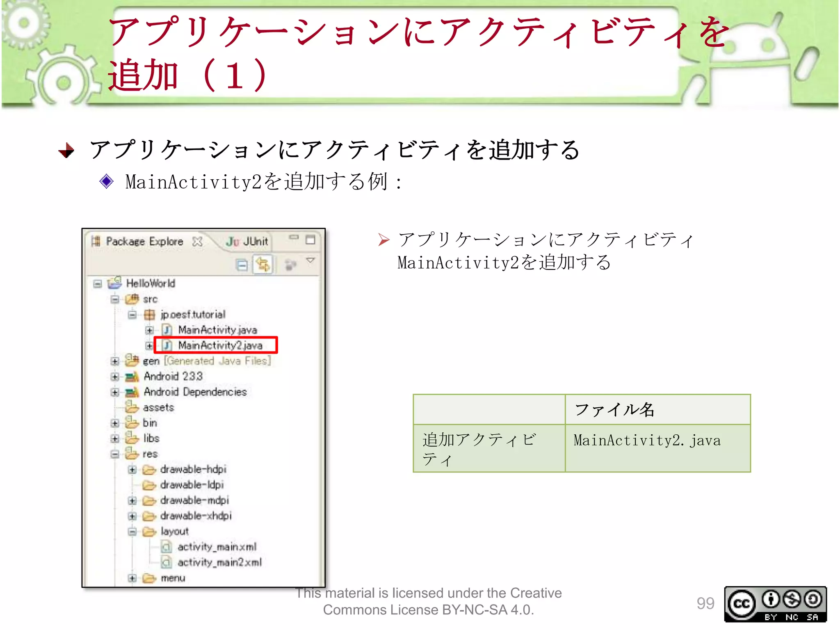The width and height of the screenshot is (840, 630).
Task: Select the libs folder icon
Action: pyautogui.click(x=132, y=438)
